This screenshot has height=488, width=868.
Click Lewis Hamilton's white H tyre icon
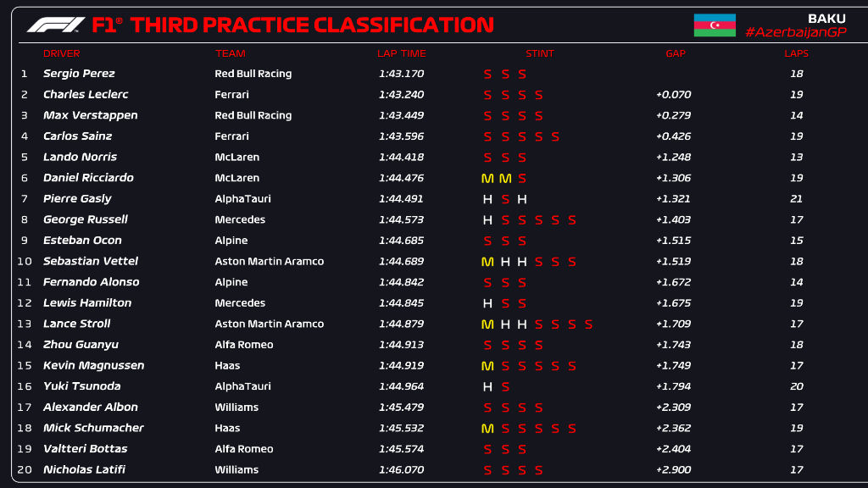(487, 303)
